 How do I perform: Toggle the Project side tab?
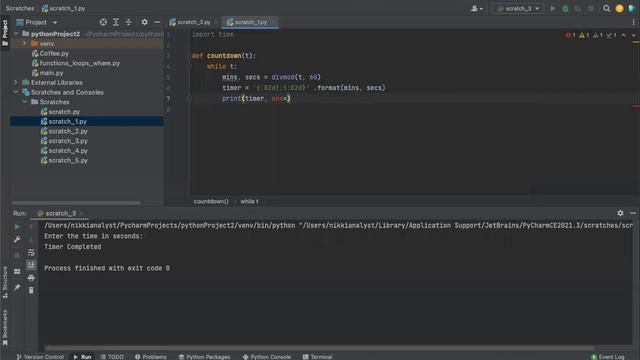tap(5, 33)
